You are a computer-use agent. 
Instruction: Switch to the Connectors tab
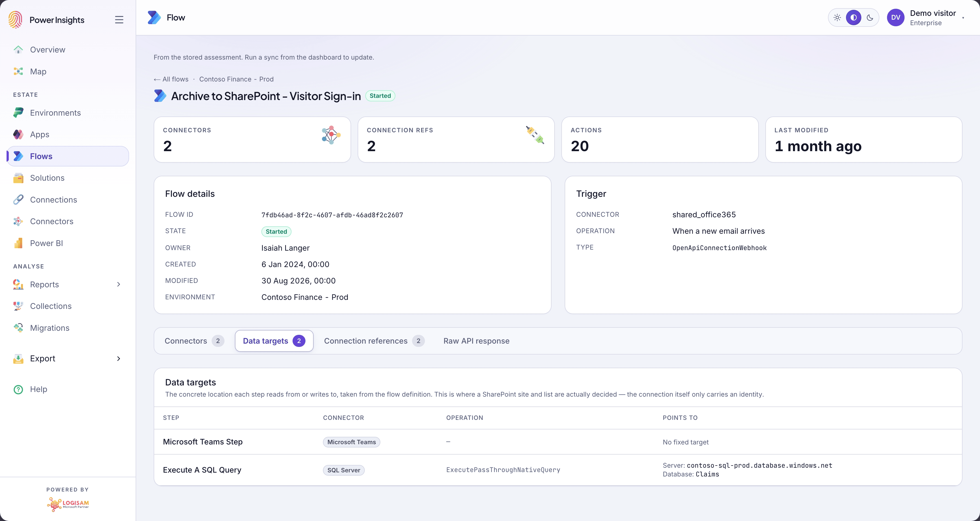point(194,341)
